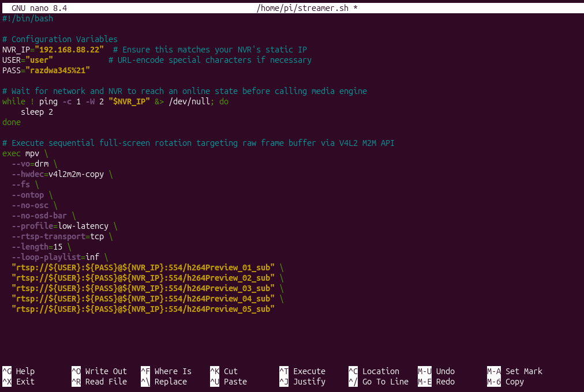Click the 'done' keyword
584x392 pixels.
click(x=12, y=122)
